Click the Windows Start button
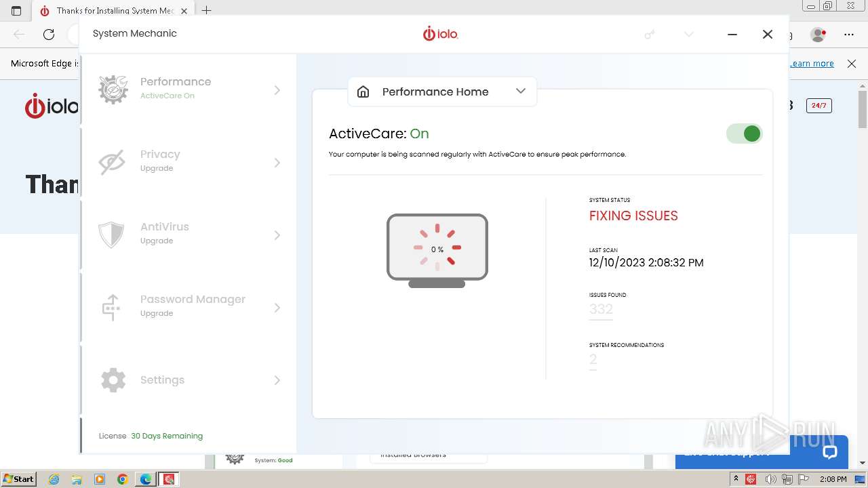This screenshot has width=868, height=488. pyautogui.click(x=18, y=479)
